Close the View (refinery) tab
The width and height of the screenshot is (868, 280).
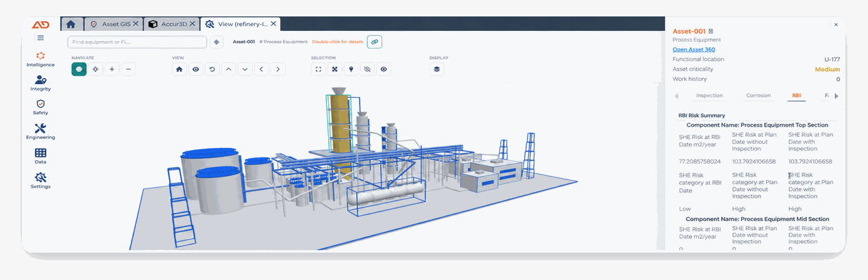click(x=274, y=24)
